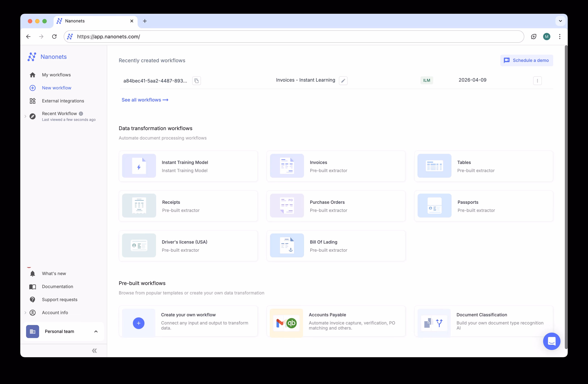Click the URL address bar

click(294, 37)
